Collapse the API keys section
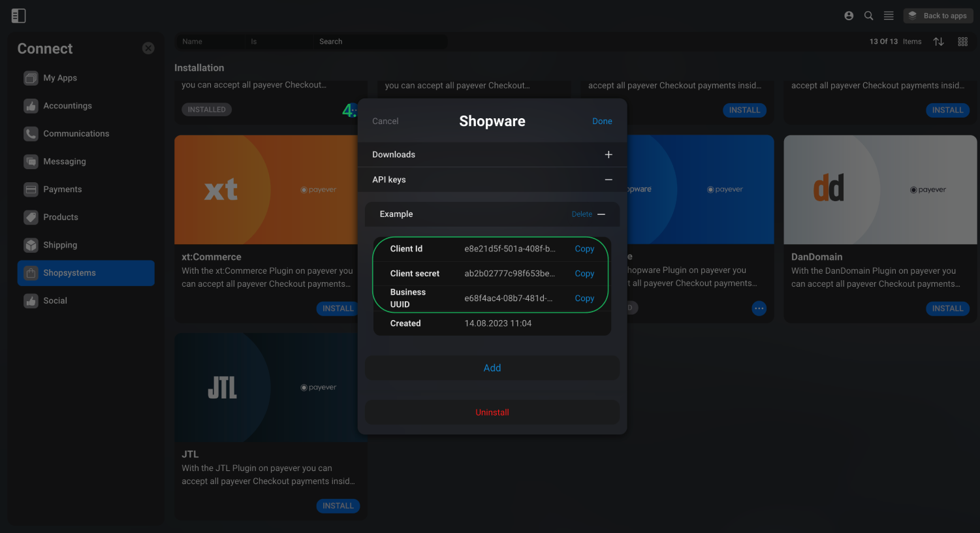Image resolution: width=980 pixels, height=533 pixels. (x=609, y=180)
